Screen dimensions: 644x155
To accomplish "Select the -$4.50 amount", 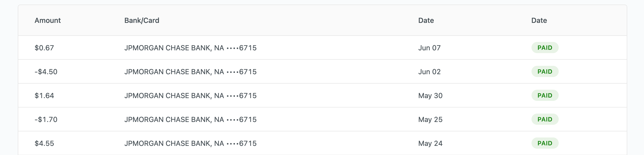I will [46, 72].
